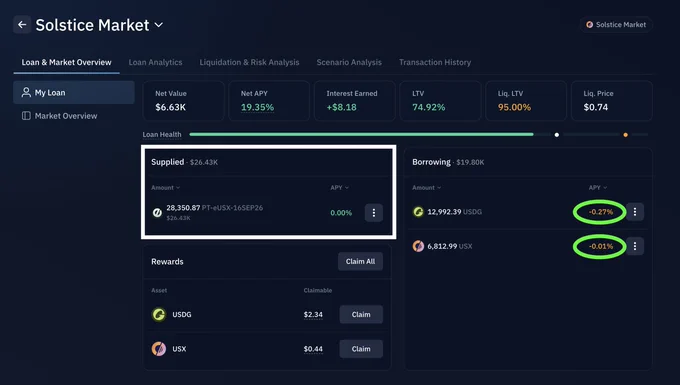Sort Supplied list by APY
The image size is (680, 385).
click(339, 188)
